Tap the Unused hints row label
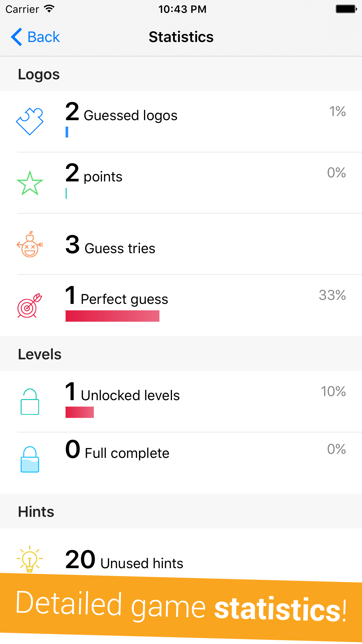The width and height of the screenshot is (362, 644). (x=142, y=563)
